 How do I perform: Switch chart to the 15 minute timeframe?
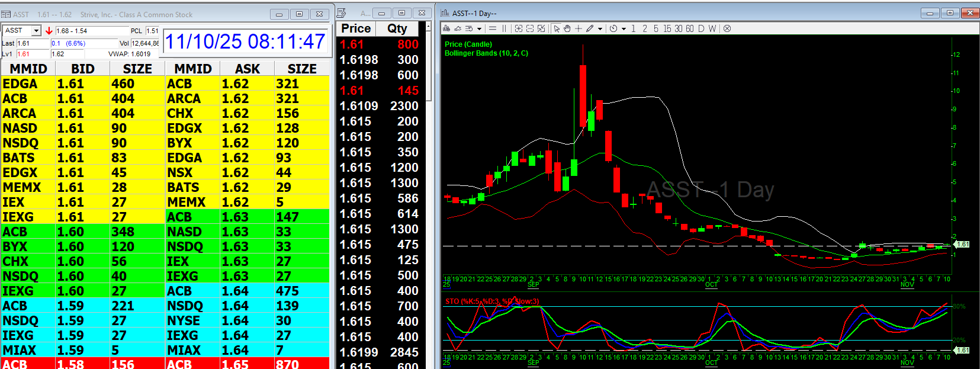667,28
